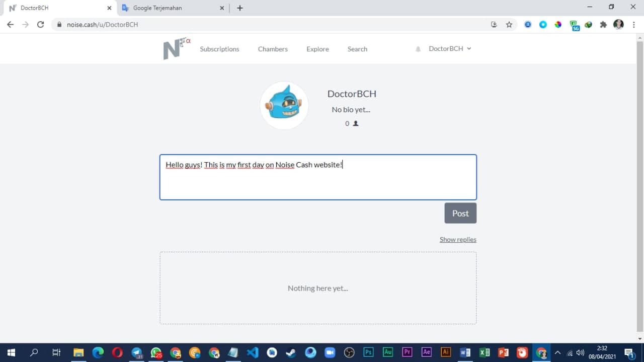Open a new browser tab
Screen dimensions: 644x362
(x=240, y=8)
